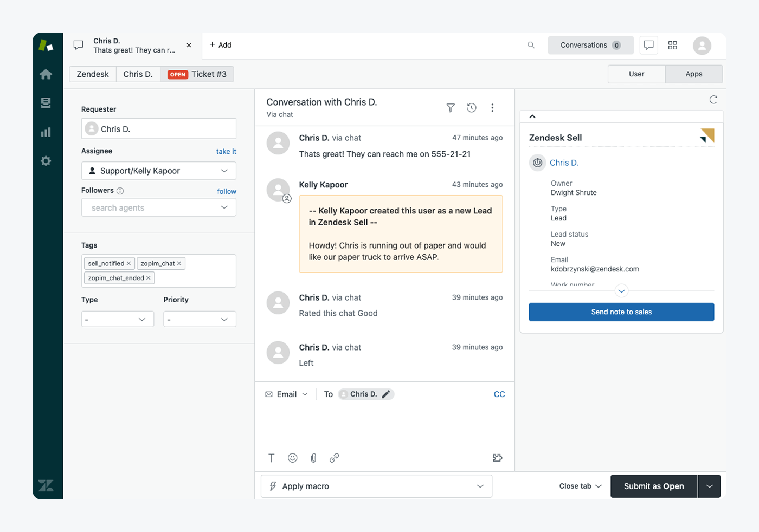This screenshot has width=759, height=532.
Task: Click chat bubble icon in Chris D. tab
Action: click(x=79, y=46)
